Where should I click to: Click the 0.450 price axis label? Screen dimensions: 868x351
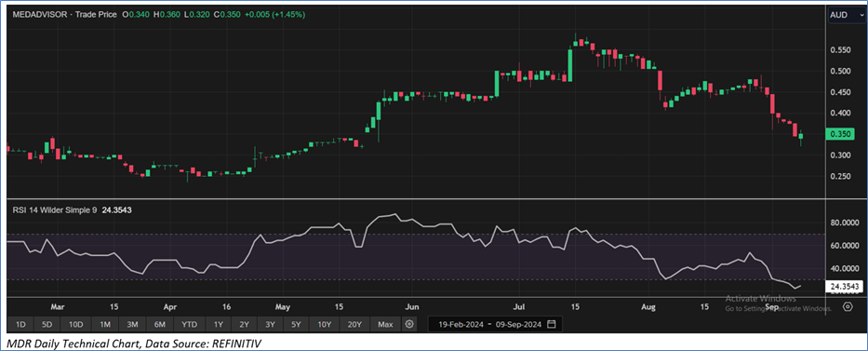click(839, 92)
